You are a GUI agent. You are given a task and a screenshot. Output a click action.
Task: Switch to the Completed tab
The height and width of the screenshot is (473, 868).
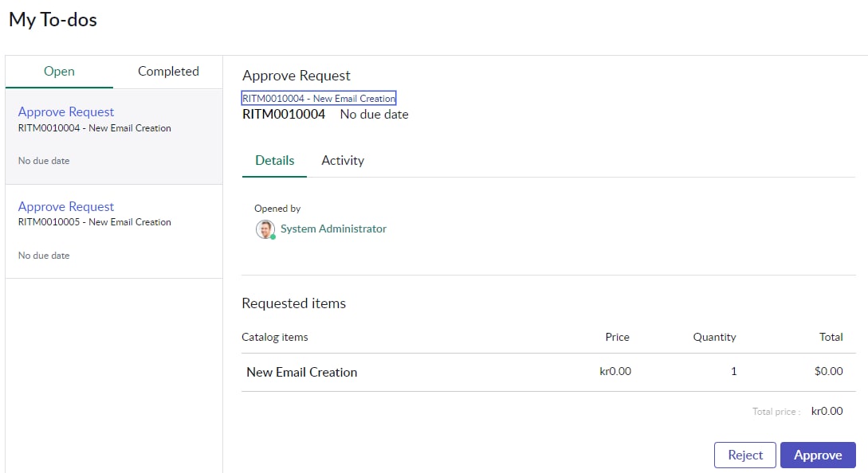coord(168,72)
